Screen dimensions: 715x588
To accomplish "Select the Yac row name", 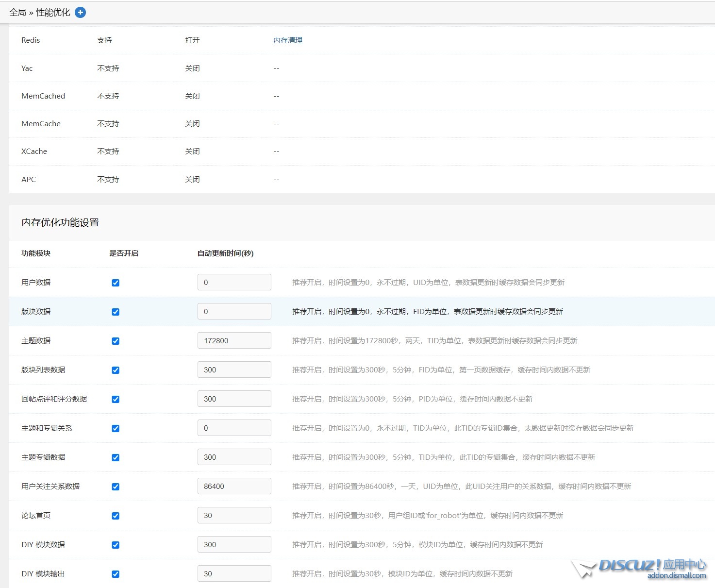I will [27, 68].
